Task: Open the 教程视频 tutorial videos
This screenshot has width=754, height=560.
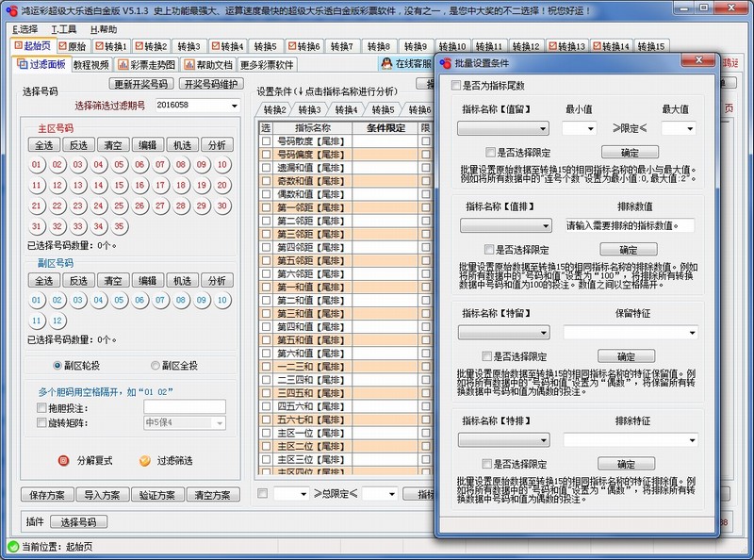Action: pos(91,64)
